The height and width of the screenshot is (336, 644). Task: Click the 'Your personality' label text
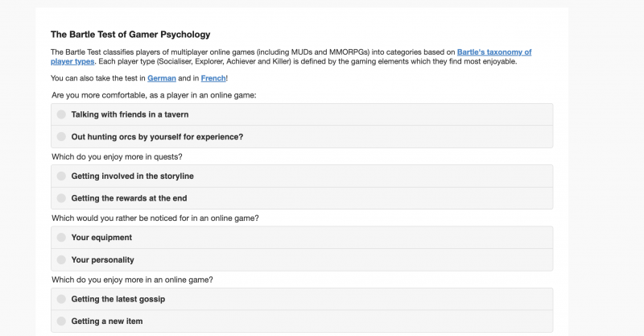click(102, 260)
